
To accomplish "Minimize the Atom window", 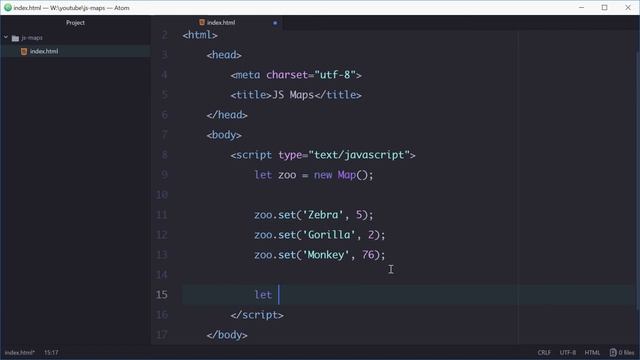I will (x=581, y=7).
